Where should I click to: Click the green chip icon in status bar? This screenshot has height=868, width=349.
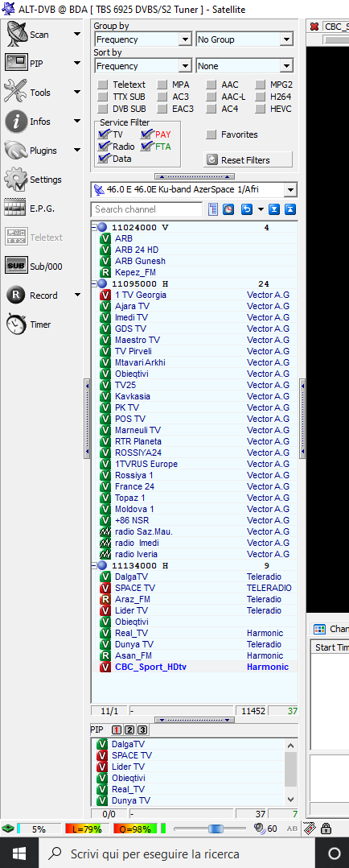click(x=8, y=829)
